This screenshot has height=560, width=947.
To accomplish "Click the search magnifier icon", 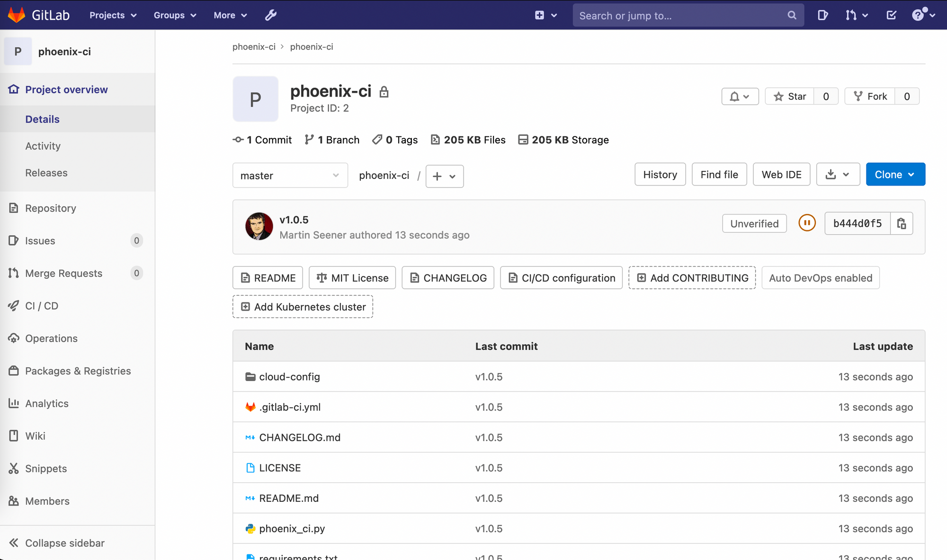I will [x=792, y=15].
